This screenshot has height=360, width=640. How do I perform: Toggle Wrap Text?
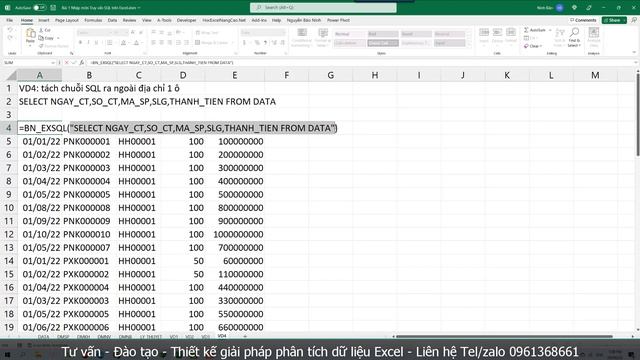click(207, 33)
